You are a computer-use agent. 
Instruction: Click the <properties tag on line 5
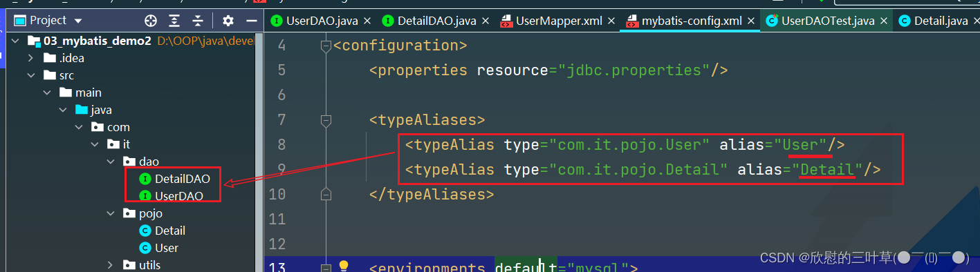pyautogui.click(x=418, y=70)
